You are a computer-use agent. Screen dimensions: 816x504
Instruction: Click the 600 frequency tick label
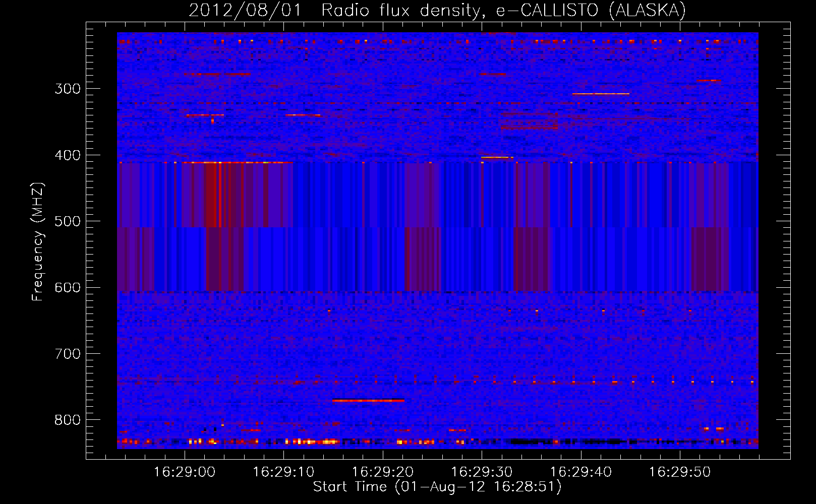[68, 288]
